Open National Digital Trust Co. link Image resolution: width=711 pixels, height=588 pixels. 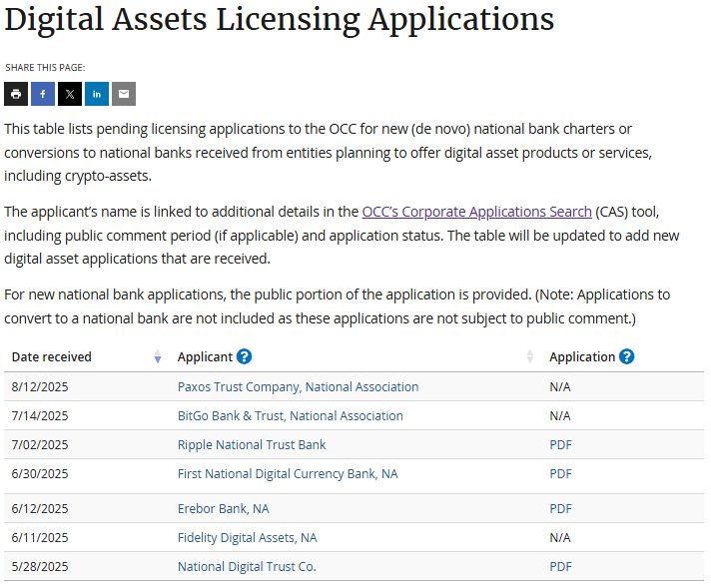pyautogui.click(x=247, y=566)
